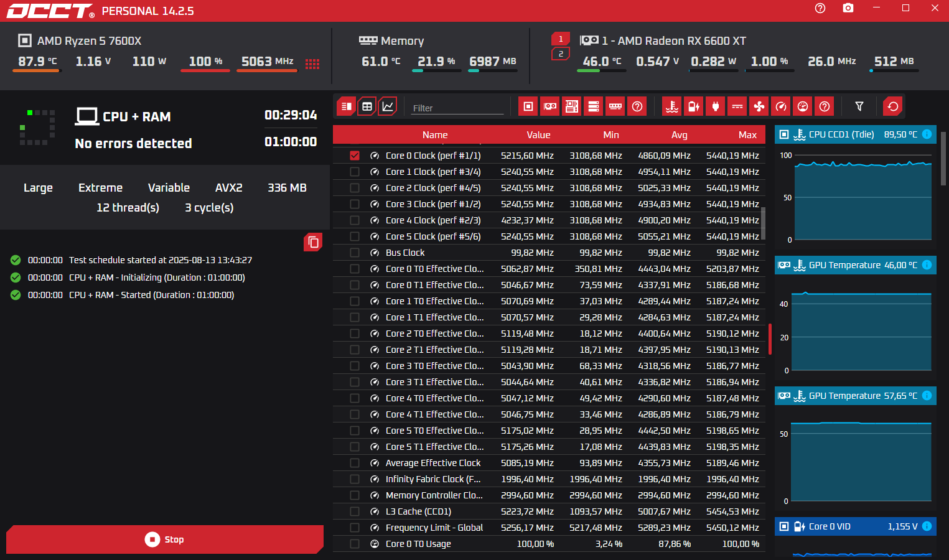Sort the table by Value column

pos(538,135)
